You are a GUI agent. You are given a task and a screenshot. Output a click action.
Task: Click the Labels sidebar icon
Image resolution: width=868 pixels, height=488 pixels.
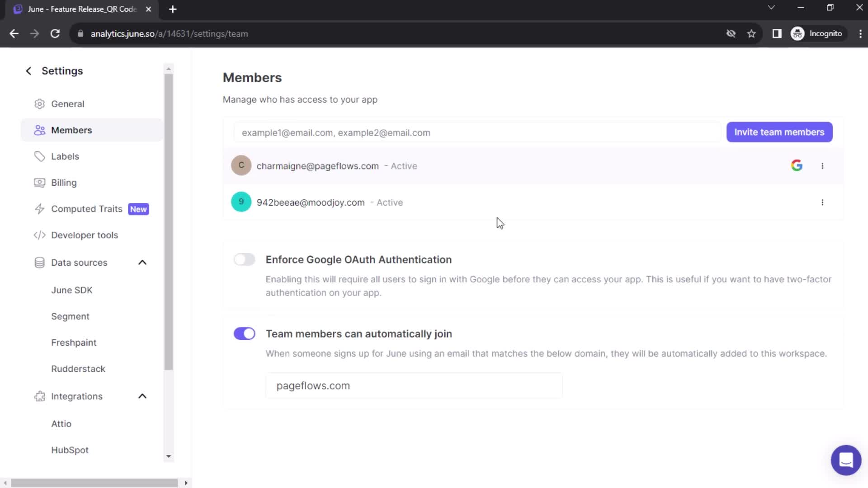[41, 156]
